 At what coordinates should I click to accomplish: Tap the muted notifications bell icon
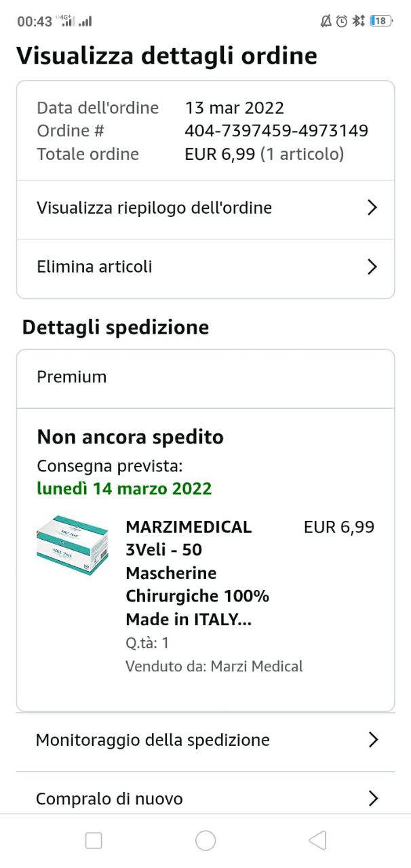[326, 21]
